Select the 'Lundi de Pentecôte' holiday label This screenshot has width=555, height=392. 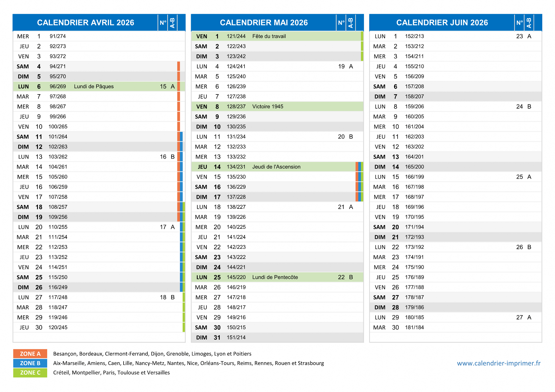click(275, 277)
